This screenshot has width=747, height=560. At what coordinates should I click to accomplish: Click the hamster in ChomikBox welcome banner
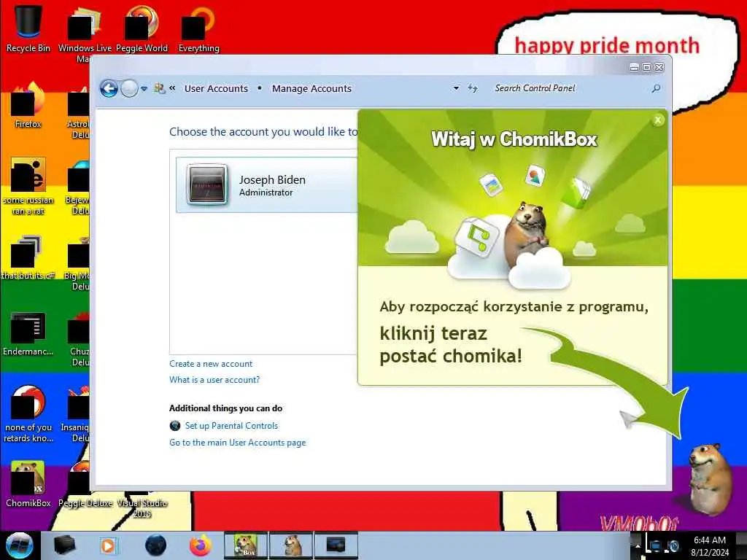click(x=528, y=233)
